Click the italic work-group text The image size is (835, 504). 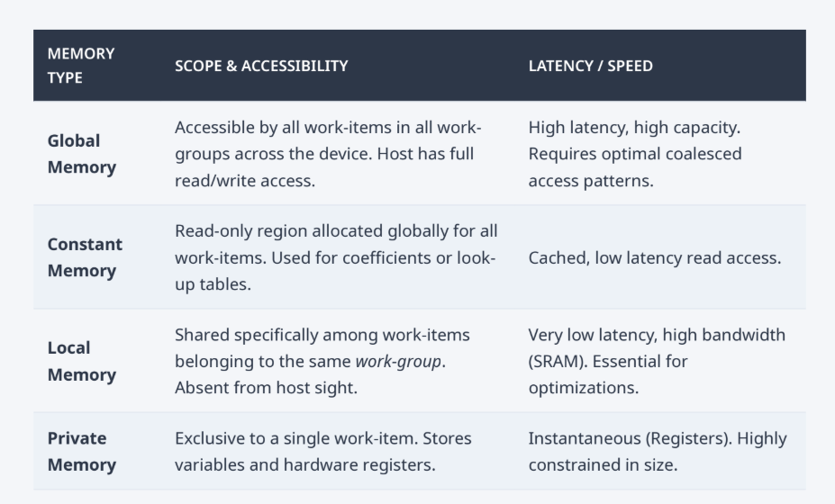[x=398, y=362]
